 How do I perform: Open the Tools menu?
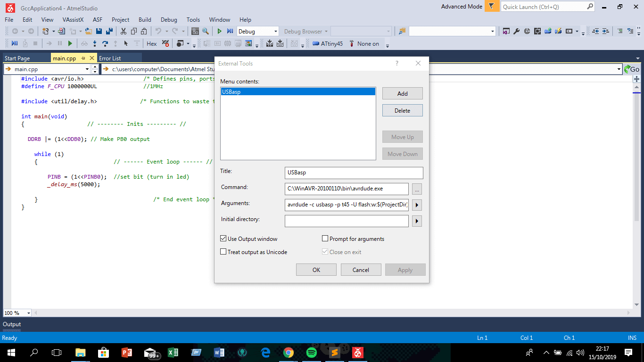(193, 20)
